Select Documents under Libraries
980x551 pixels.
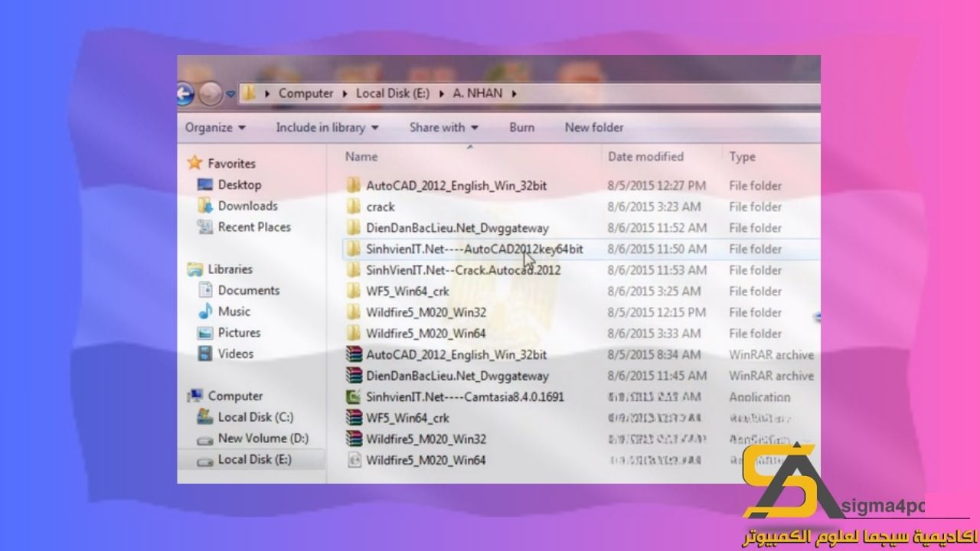tap(249, 291)
